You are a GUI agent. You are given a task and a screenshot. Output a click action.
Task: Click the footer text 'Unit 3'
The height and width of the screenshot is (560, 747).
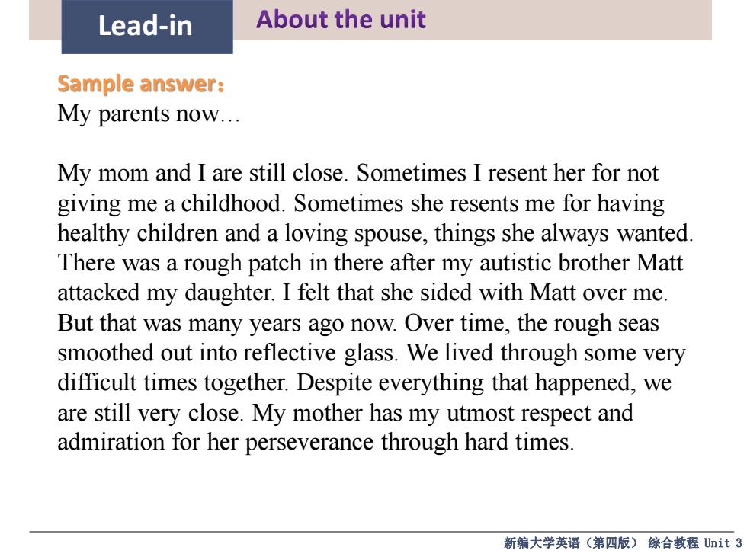[x=723, y=542]
